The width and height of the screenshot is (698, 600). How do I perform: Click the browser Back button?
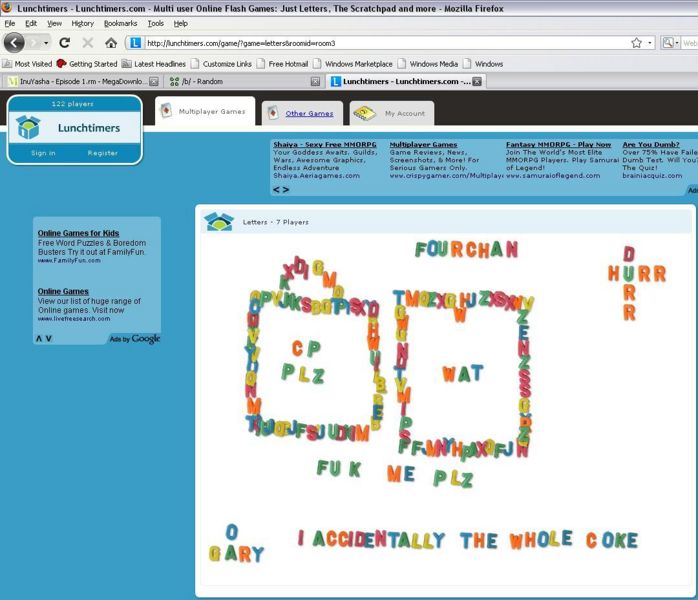click(x=14, y=43)
